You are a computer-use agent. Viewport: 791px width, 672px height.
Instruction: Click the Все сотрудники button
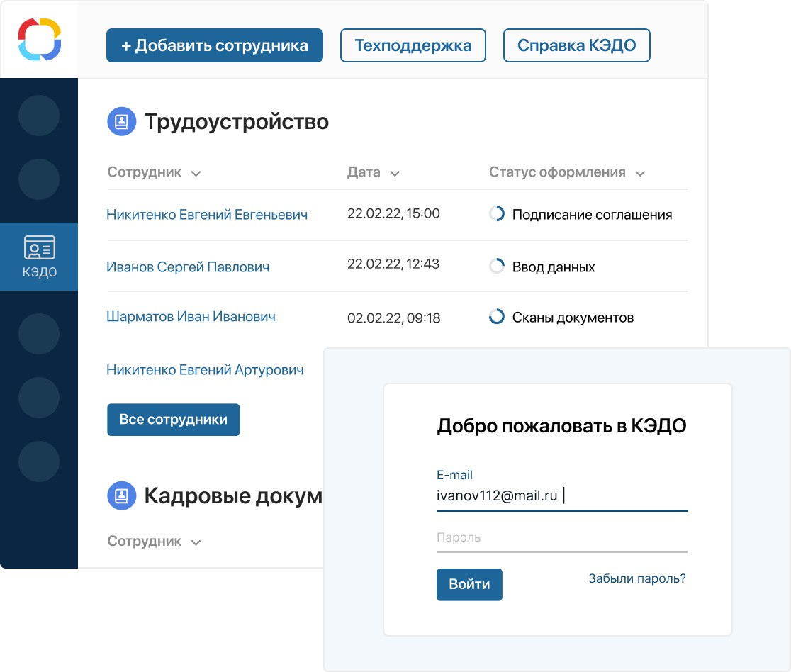tap(173, 420)
